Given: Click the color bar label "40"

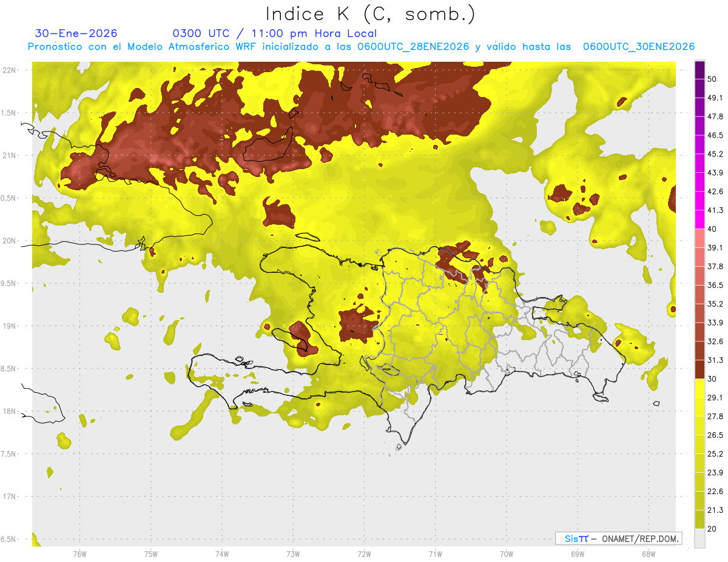Looking at the screenshot, I should coord(712,229).
